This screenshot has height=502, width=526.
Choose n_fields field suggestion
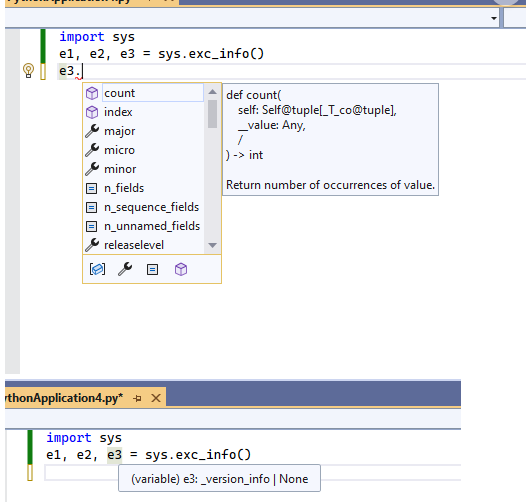click(144, 188)
